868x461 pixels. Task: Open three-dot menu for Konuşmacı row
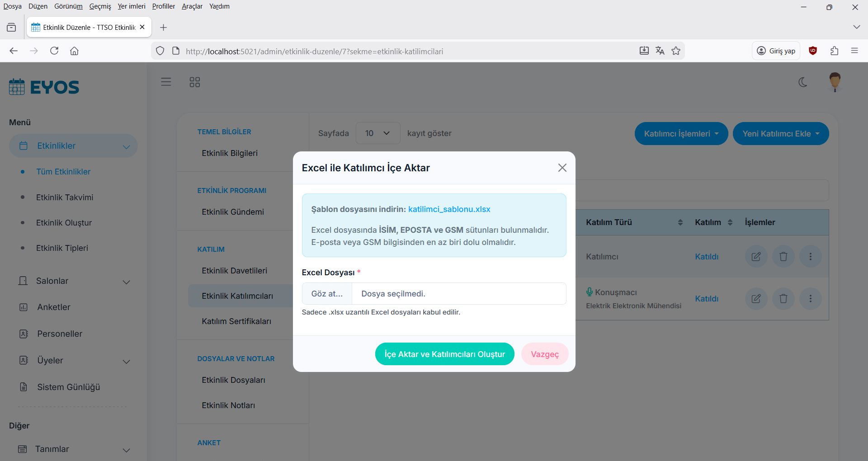(x=810, y=299)
